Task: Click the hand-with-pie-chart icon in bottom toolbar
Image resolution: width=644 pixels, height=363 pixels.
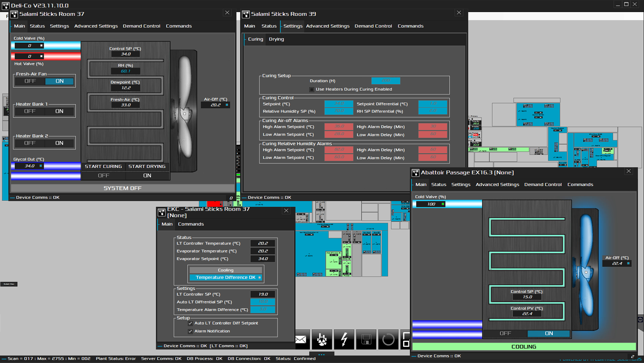Action: (x=322, y=339)
